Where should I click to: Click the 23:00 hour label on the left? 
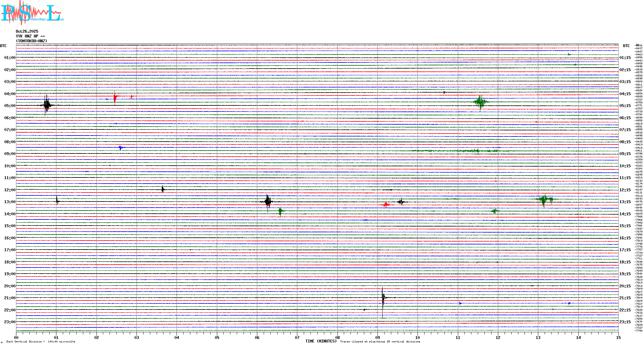(10, 322)
